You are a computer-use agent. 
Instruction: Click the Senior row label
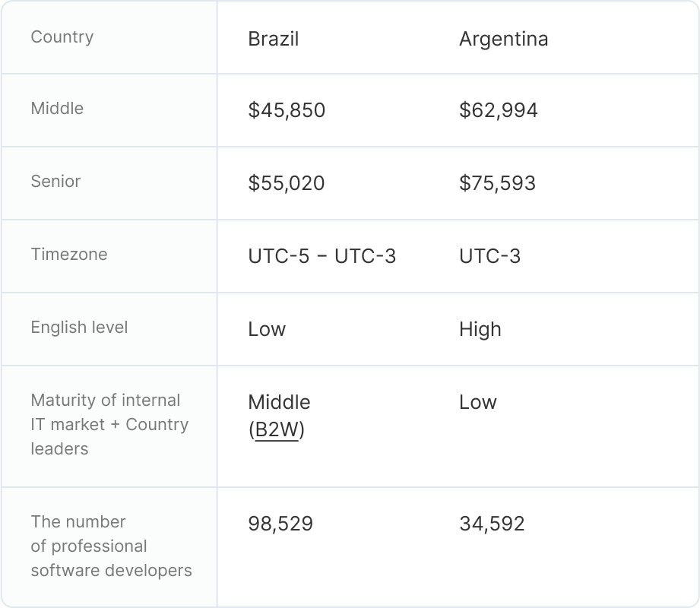(x=55, y=182)
